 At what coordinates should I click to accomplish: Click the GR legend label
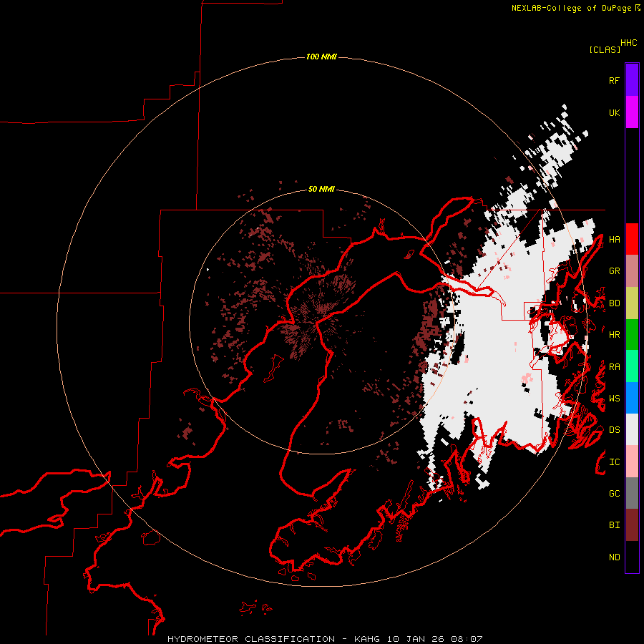coord(615,271)
